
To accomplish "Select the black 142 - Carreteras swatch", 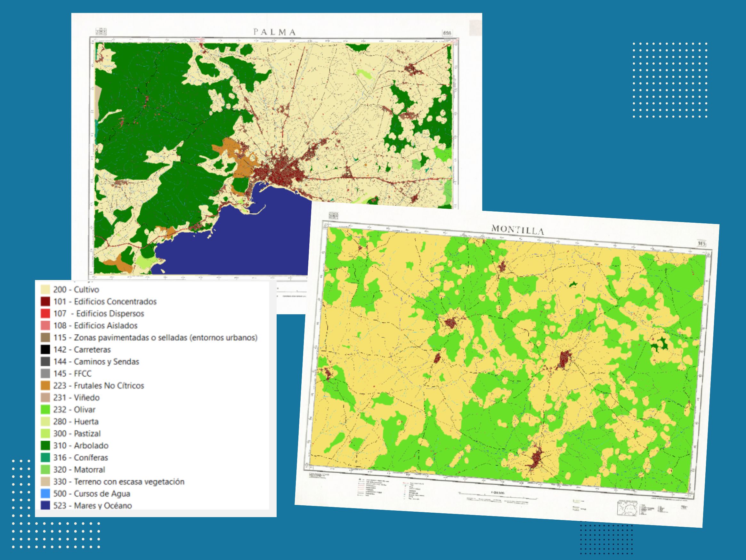I will click(45, 349).
